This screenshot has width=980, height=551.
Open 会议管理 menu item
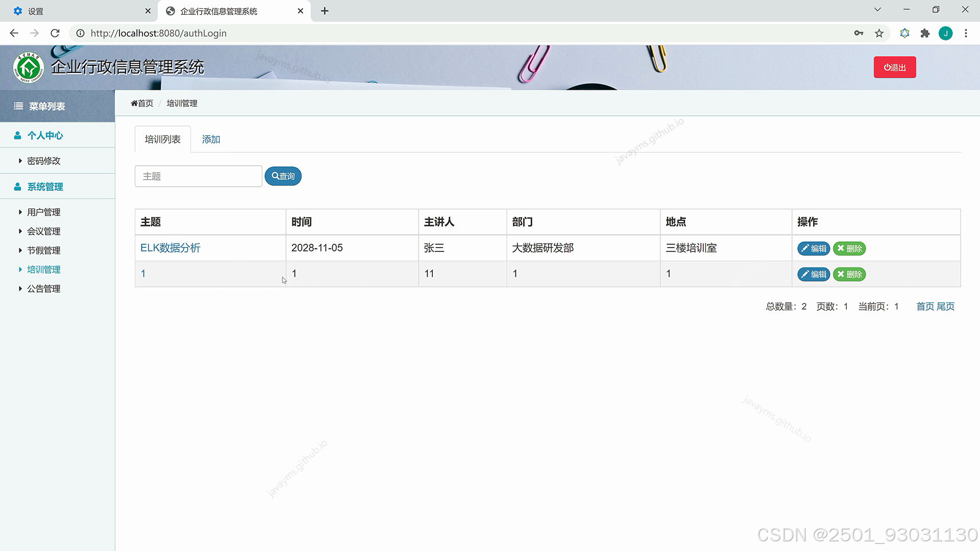tap(43, 231)
